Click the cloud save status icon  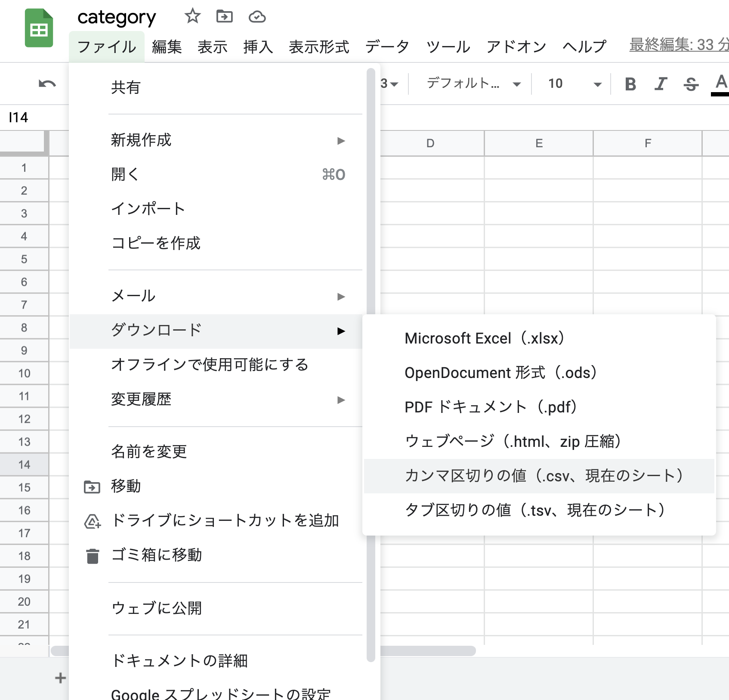[x=257, y=16]
